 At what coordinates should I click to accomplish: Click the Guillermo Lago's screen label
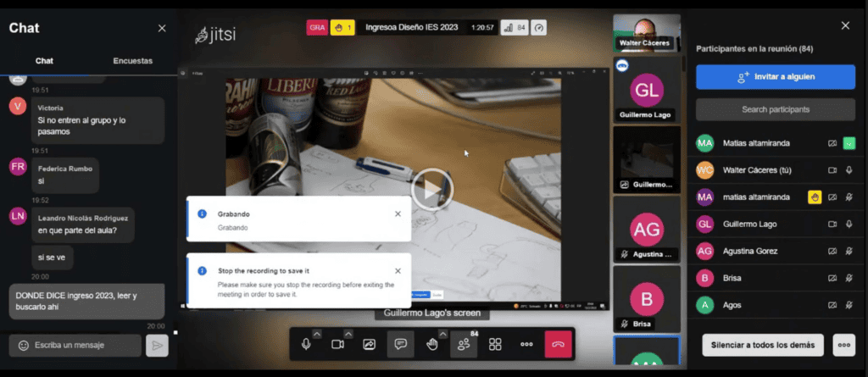(x=432, y=313)
